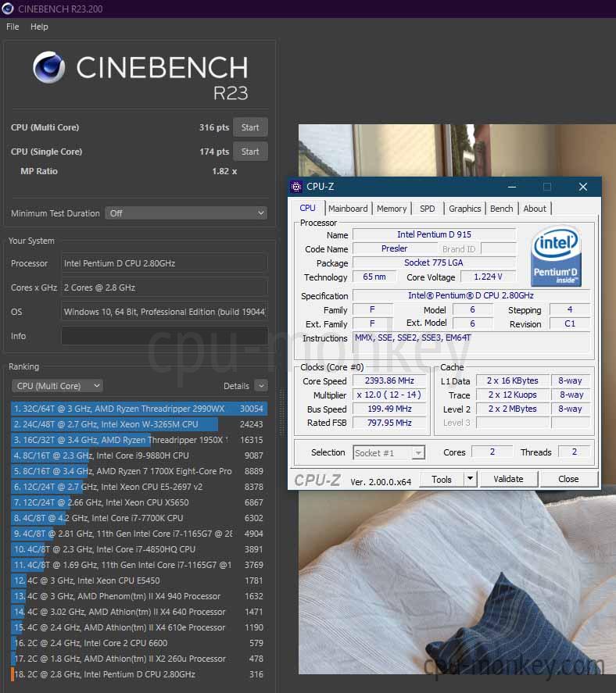Open the Tools dropdown arrow in CPU-Z
Viewport: 616px width, 693px height.
click(x=470, y=479)
